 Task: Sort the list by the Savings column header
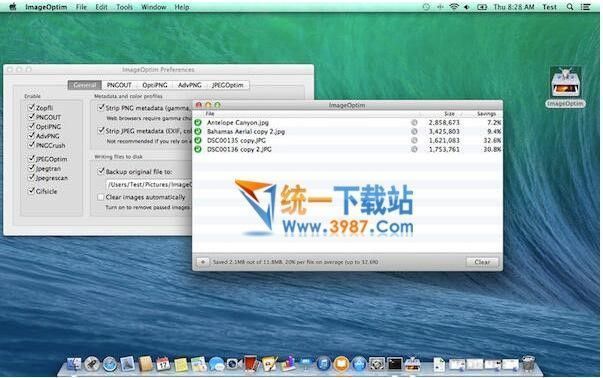[486, 114]
